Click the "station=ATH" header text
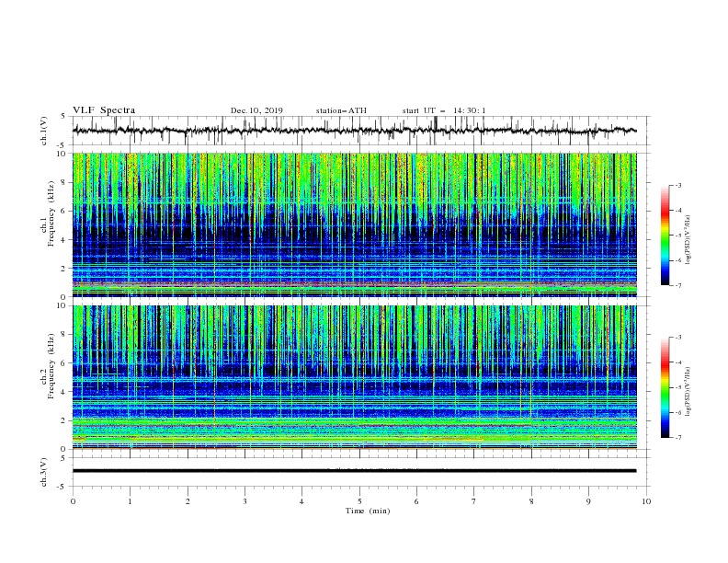The image size is (728, 563). (341, 110)
